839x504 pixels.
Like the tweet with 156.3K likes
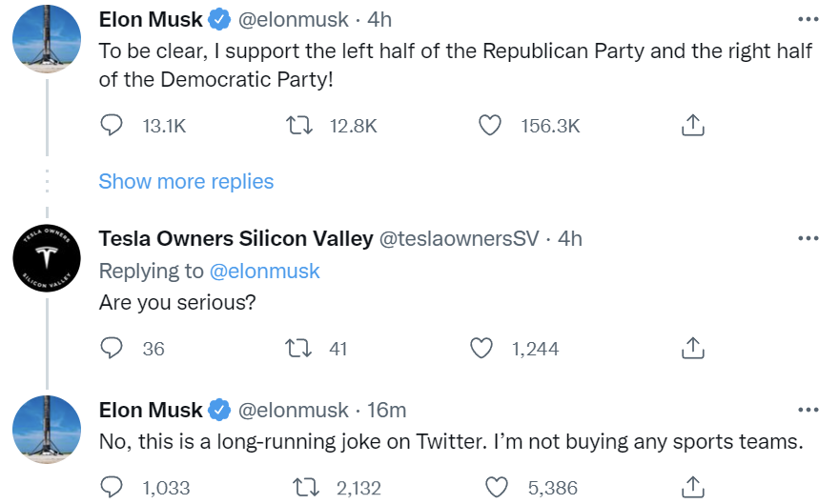coord(490,125)
